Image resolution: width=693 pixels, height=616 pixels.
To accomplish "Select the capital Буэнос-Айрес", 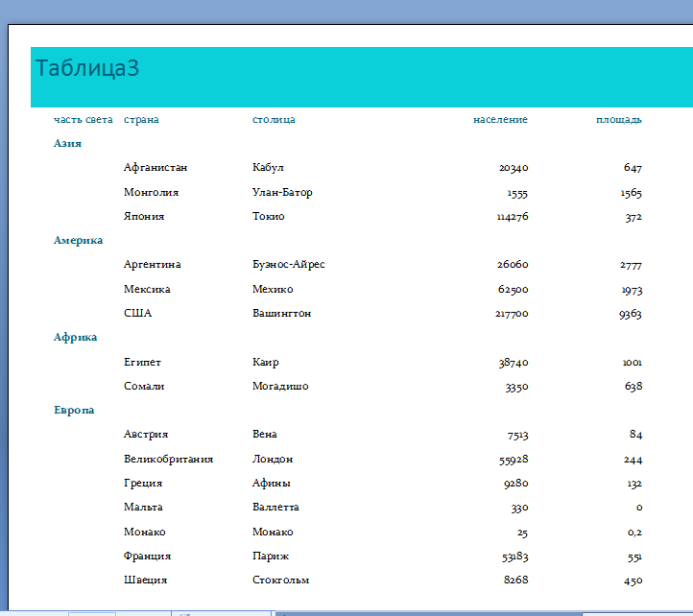I will click(x=289, y=264).
